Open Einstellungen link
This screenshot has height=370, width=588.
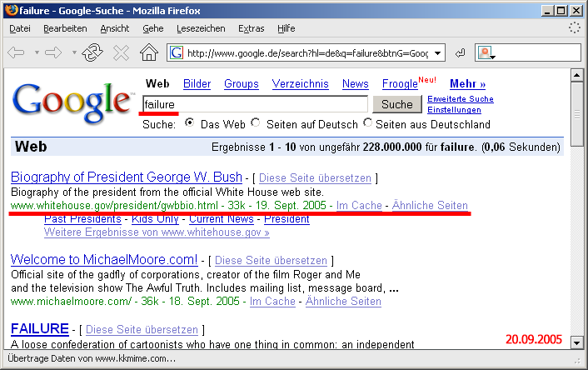pos(454,110)
